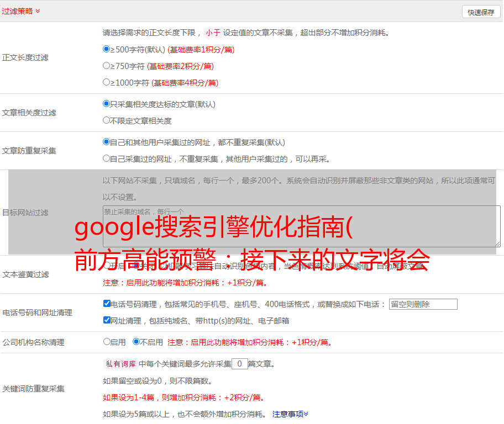
Task: Click the article count field showing 0
Action: point(239,364)
